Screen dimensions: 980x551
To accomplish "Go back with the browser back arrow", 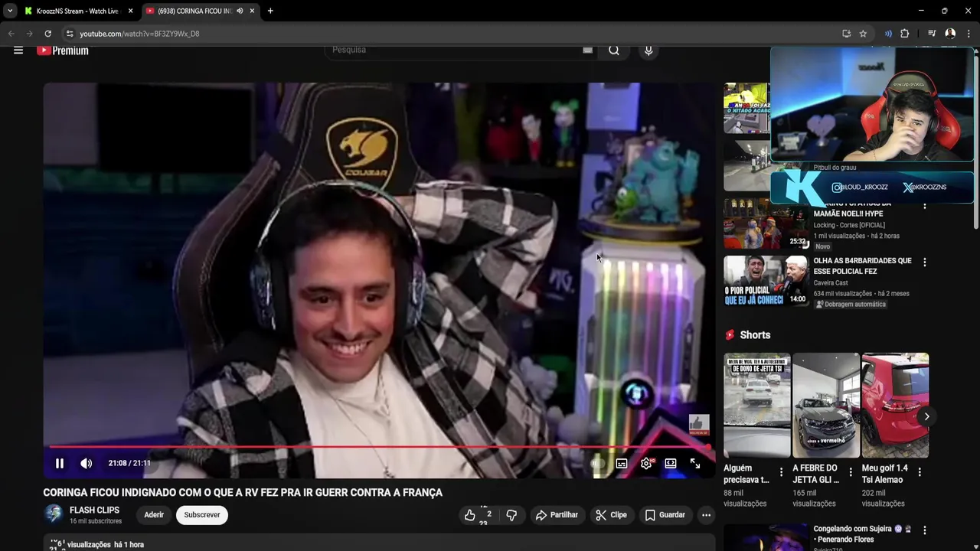I will [11, 34].
